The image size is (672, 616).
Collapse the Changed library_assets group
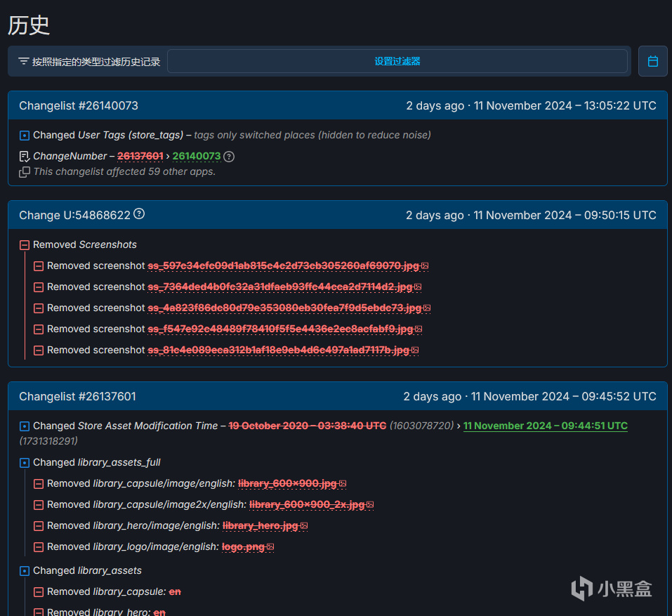pos(25,571)
